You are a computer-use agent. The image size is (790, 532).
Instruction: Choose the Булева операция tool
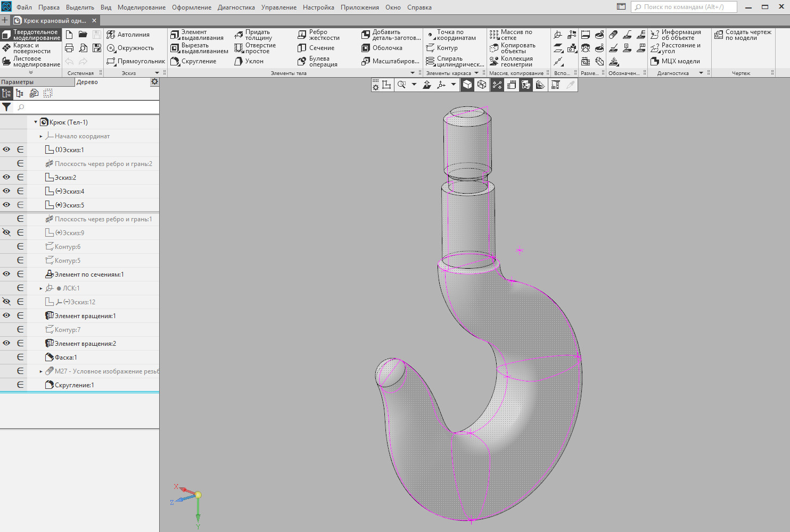(x=317, y=62)
